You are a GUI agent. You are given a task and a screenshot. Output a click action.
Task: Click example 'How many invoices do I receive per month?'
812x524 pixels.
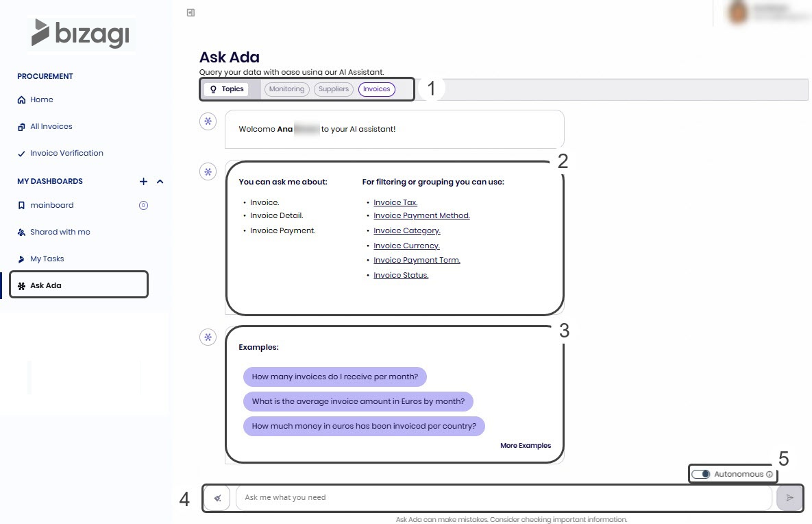(x=334, y=377)
